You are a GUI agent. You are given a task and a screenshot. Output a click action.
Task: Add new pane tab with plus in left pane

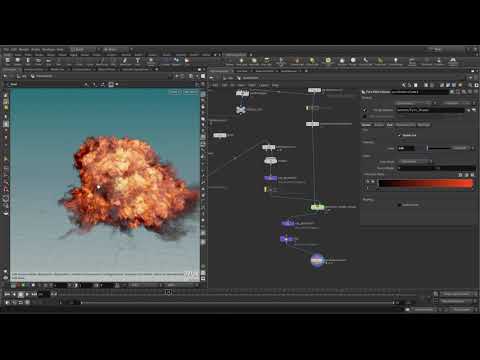point(157,69)
